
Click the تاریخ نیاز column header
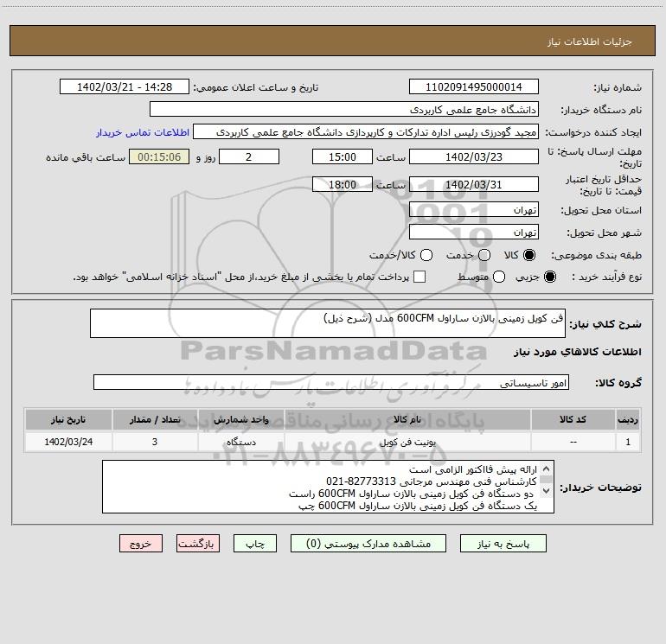coord(68,420)
